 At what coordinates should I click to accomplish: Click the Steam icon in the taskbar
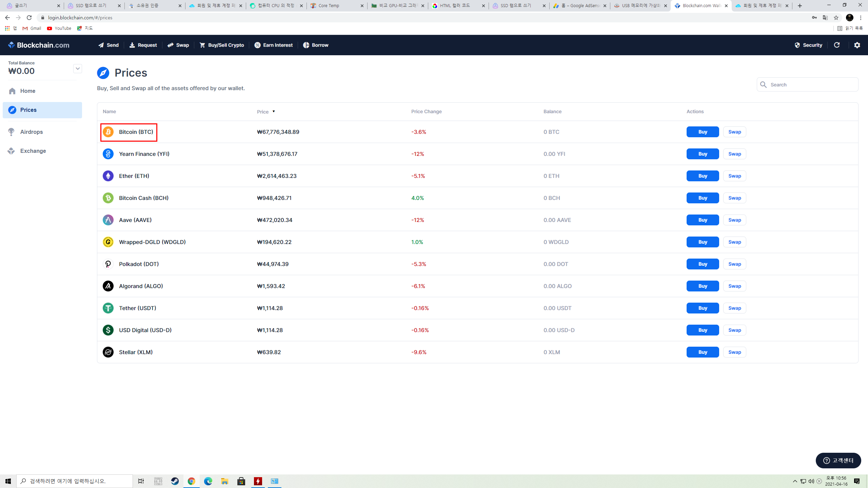(175, 481)
